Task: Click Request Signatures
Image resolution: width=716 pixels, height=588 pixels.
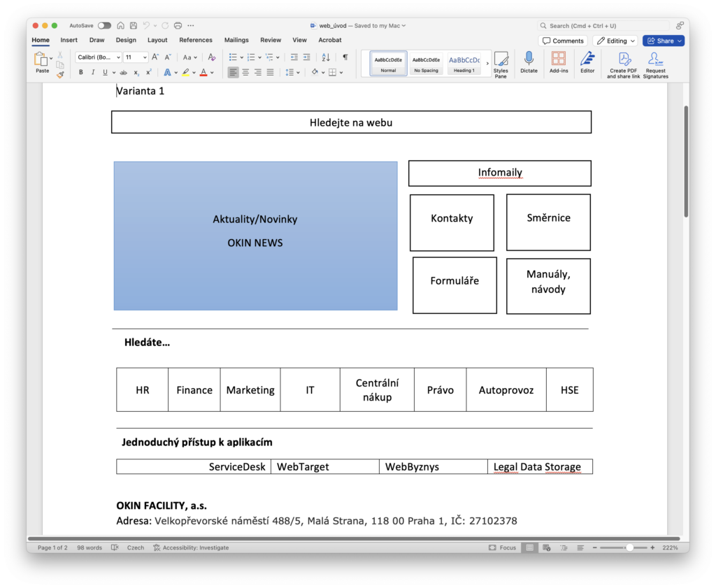Action: [x=655, y=65]
